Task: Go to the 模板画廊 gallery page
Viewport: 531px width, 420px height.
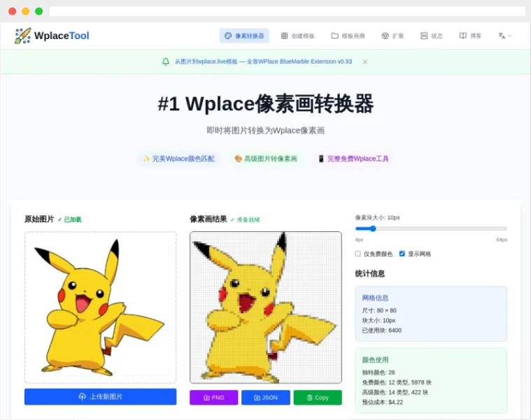Action: tap(348, 36)
